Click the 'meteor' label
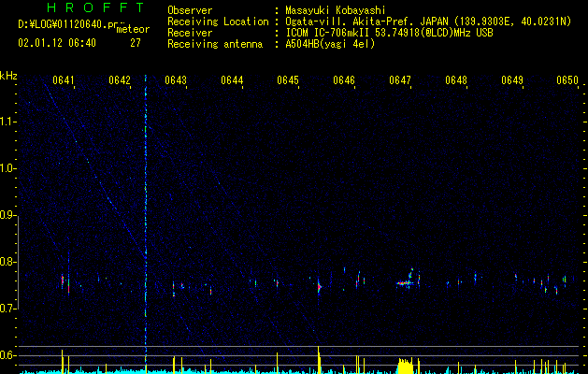This screenshot has height=374, width=588. [133, 29]
